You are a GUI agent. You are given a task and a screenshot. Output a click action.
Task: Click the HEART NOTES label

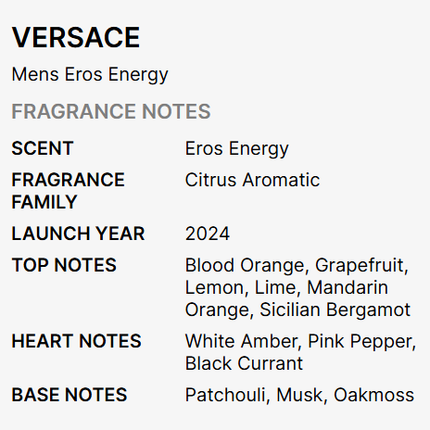[x=77, y=341]
